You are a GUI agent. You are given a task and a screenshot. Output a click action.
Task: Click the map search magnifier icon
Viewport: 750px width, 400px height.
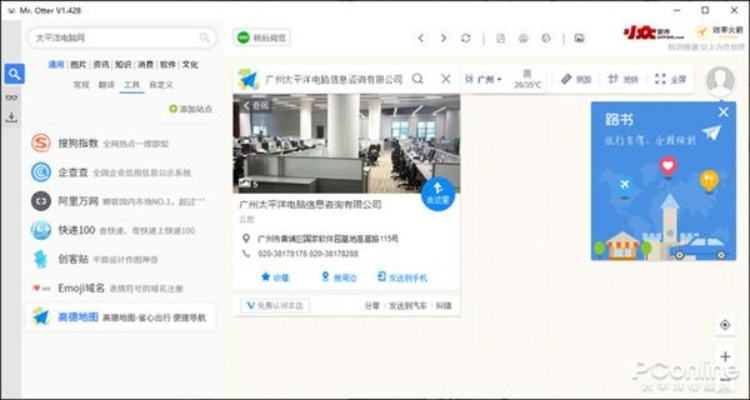(x=418, y=79)
